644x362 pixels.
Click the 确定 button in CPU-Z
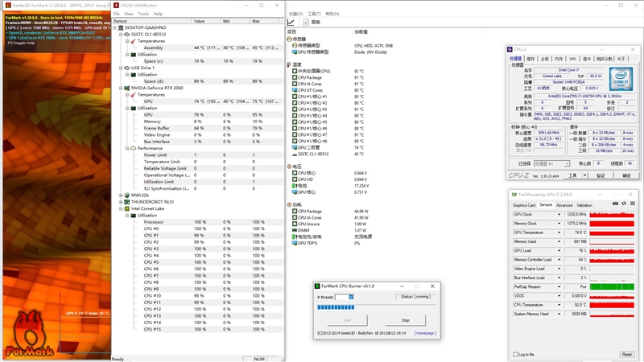point(626,175)
